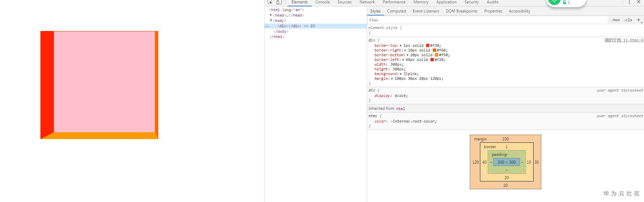
Task: Select the div element row
Action: click(316, 26)
